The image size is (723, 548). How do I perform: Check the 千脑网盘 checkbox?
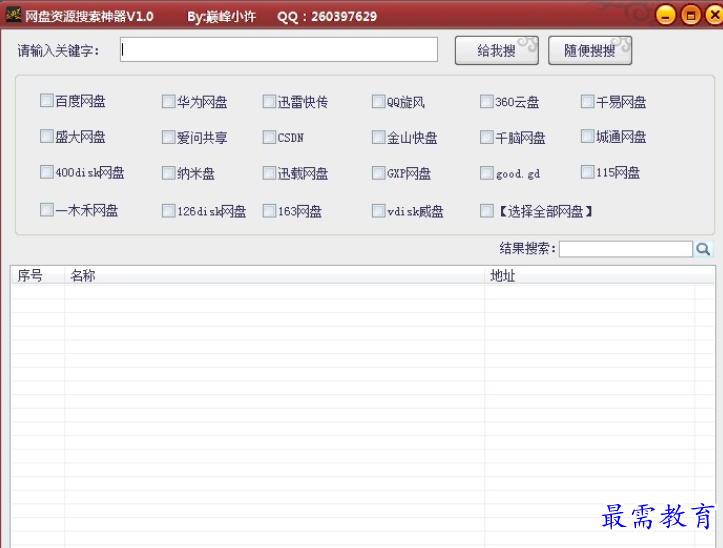pos(486,137)
